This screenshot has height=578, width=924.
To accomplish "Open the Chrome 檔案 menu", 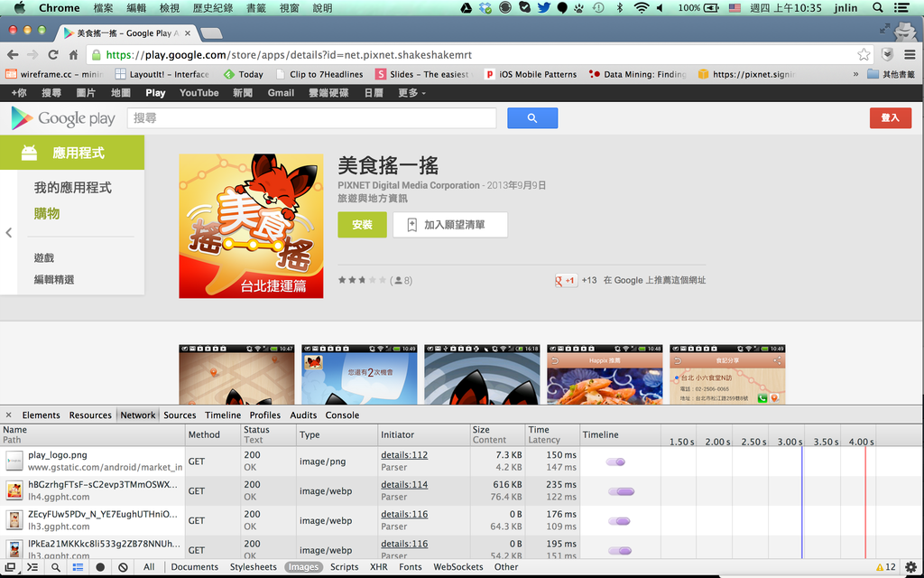I will (x=103, y=7).
